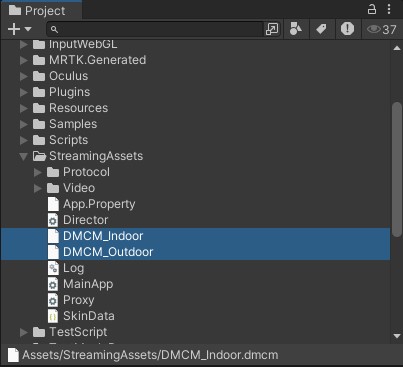Open the create dropdown arrow beside plus
Screen dimensions: 403x367
pos(28,29)
